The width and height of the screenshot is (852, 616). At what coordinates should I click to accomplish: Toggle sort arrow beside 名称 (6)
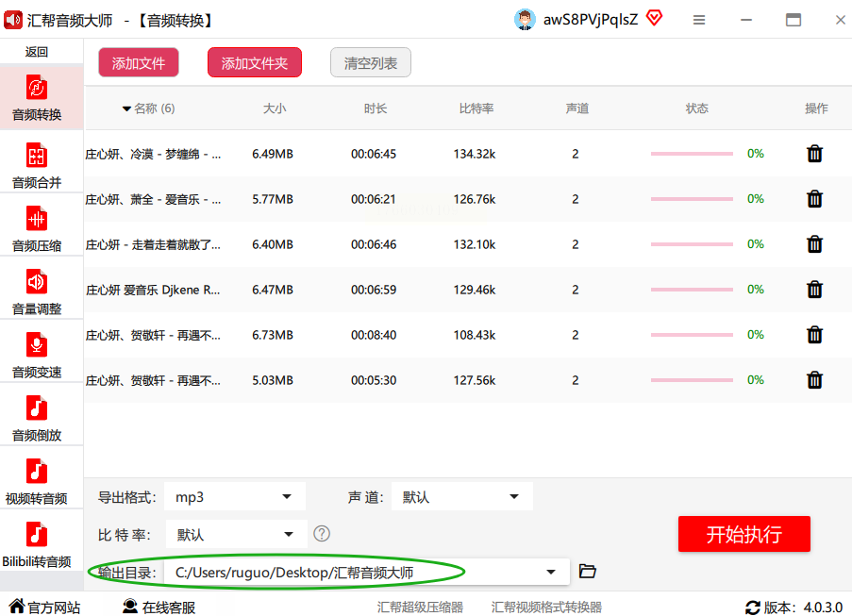126,108
